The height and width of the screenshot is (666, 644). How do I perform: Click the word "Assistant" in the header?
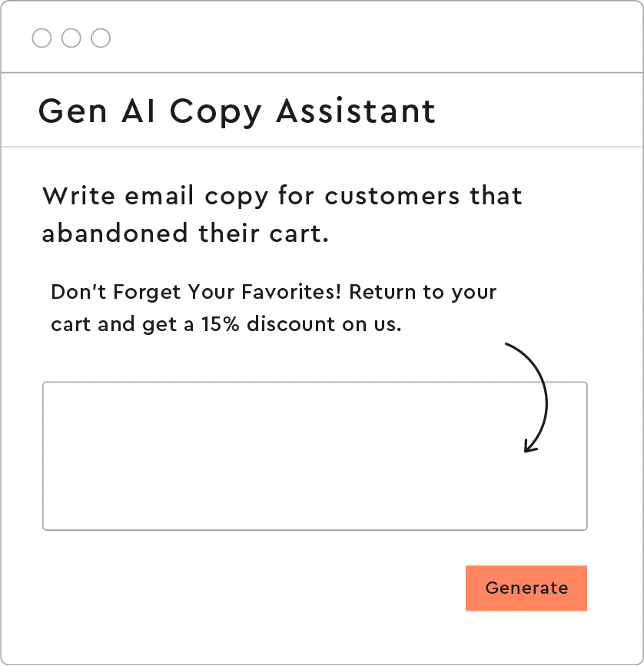tap(356, 111)
